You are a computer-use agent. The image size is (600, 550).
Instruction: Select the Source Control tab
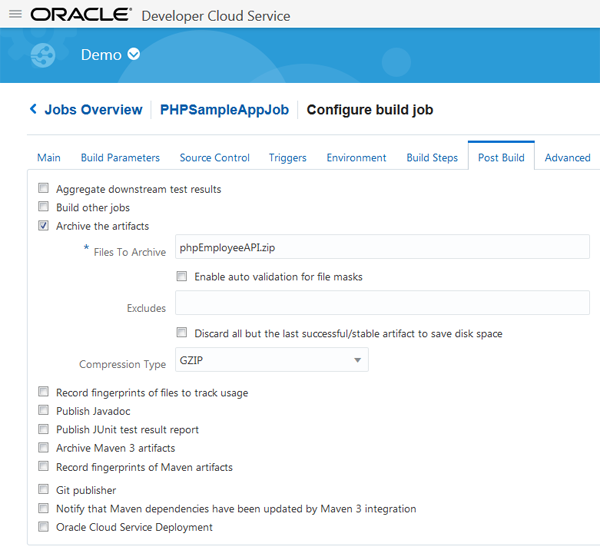tap(214, 158)
